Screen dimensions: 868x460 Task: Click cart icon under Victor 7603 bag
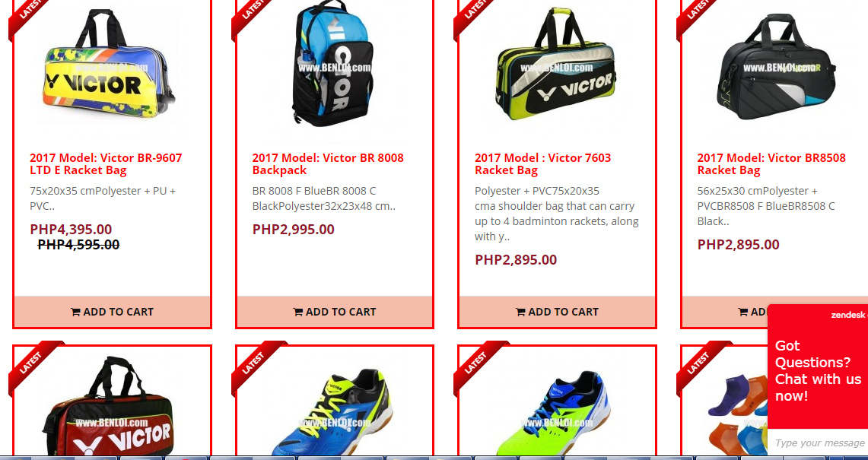[x=520, y=312]
